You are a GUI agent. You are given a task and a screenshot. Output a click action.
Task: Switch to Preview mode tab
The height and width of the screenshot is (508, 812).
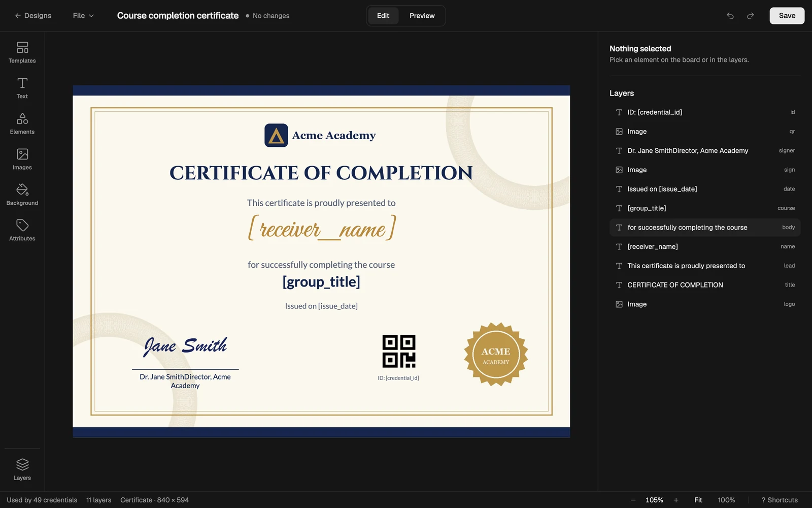coord(422,16)
